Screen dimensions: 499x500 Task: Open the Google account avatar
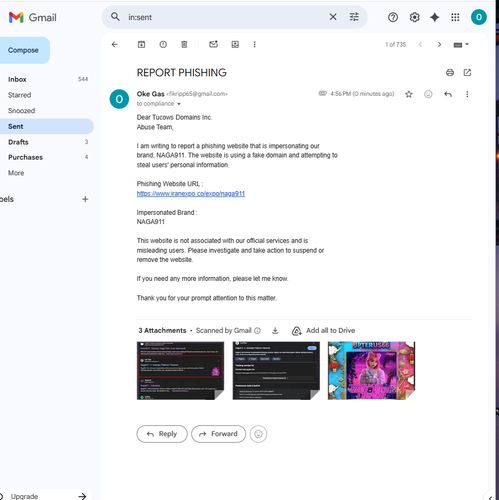tap(479, 17)
